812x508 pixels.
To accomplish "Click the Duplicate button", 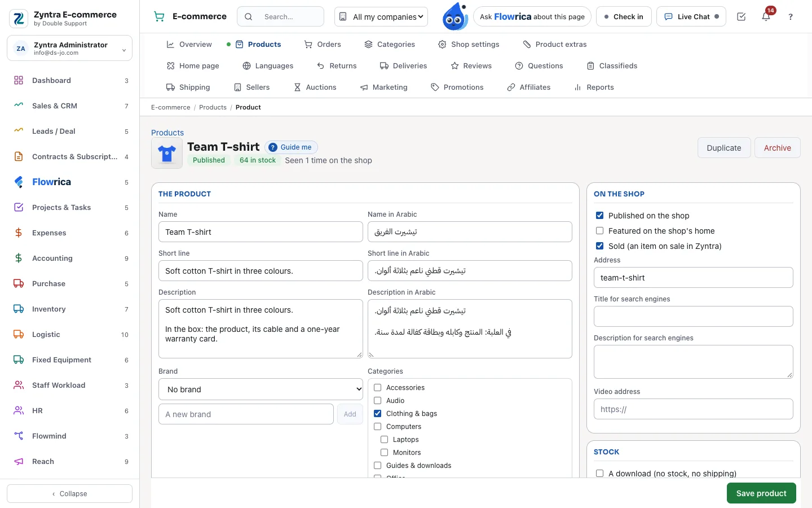I will coord(724,148).
